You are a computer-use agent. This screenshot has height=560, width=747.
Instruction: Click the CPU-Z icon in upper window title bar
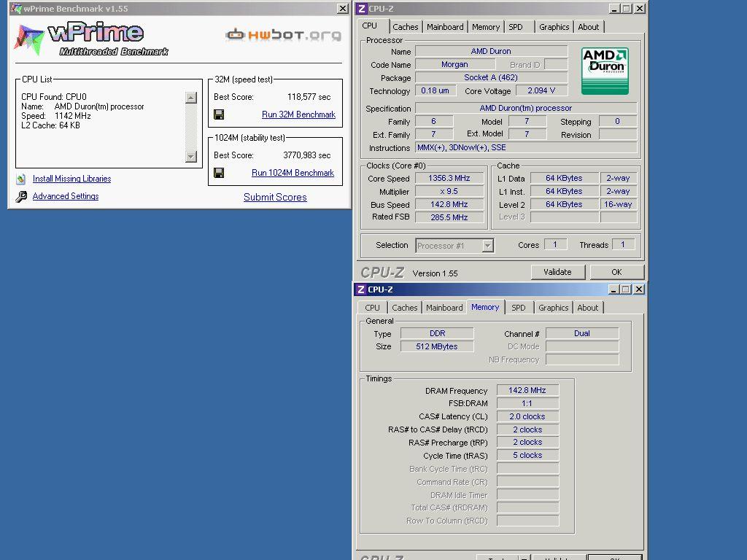coord(362,9)
